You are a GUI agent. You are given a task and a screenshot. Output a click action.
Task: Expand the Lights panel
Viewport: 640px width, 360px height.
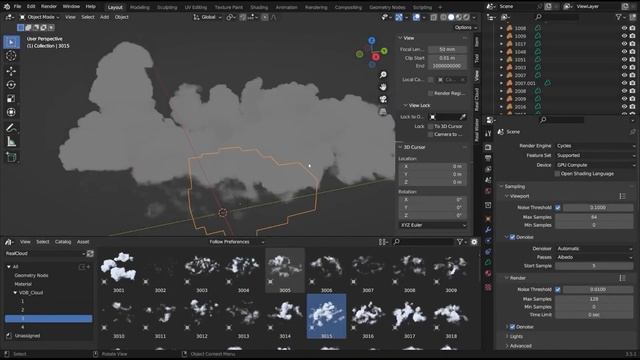[516, 337]
